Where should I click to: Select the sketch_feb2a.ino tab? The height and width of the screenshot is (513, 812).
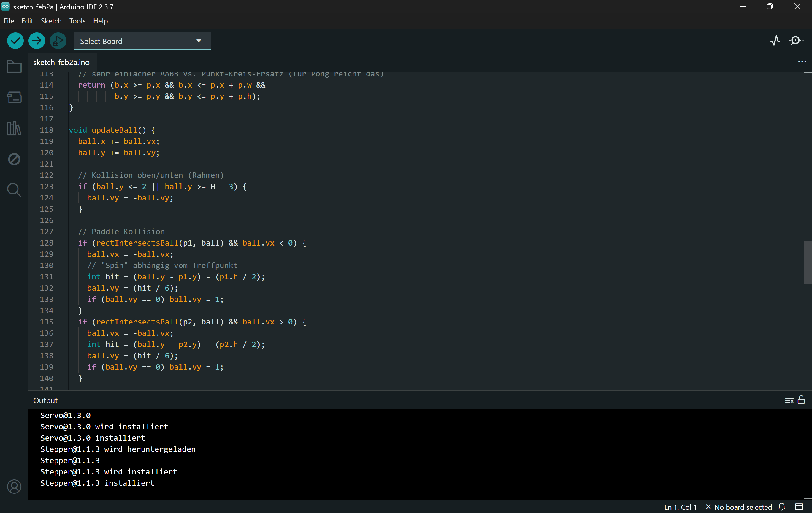tap(61, 62)
